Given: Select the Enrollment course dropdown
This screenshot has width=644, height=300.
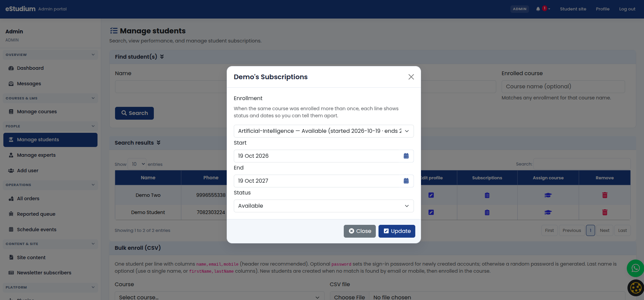Looking at the screenshot, I should coord(324,131).
